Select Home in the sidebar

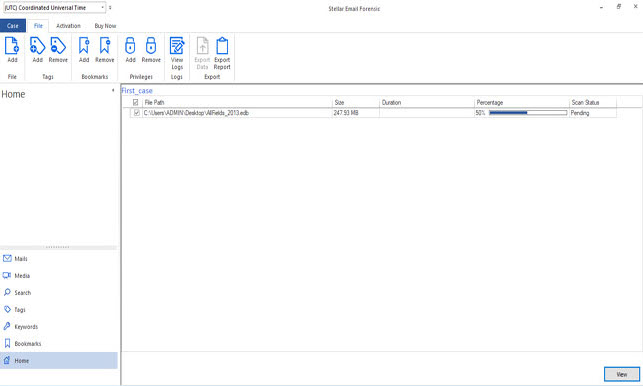59,361
